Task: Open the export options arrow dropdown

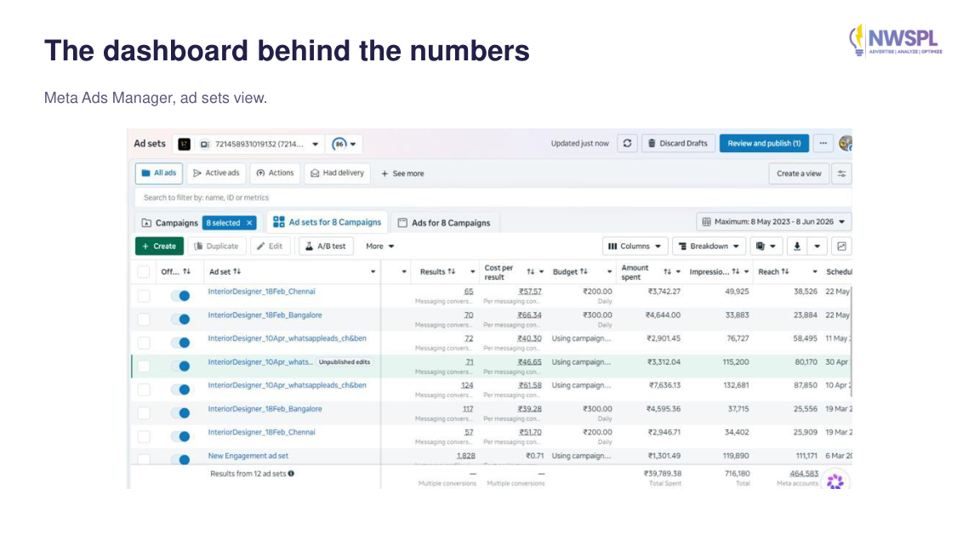Action: (x=817, y=246)
